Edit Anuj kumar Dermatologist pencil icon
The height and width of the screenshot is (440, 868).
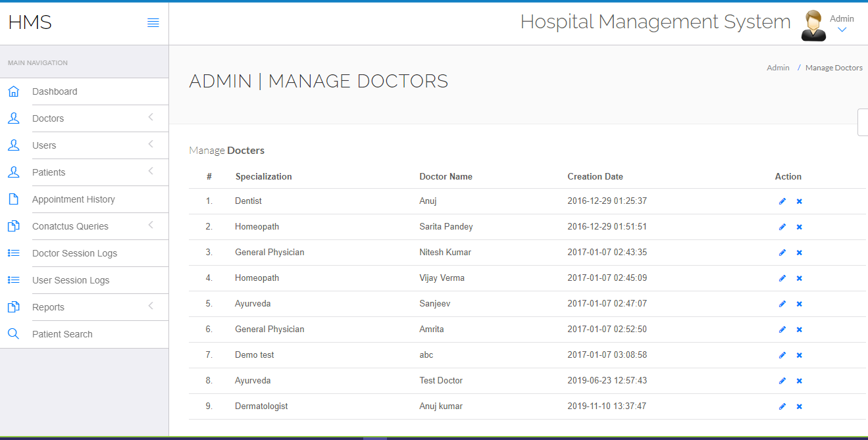tap(782, 406)
